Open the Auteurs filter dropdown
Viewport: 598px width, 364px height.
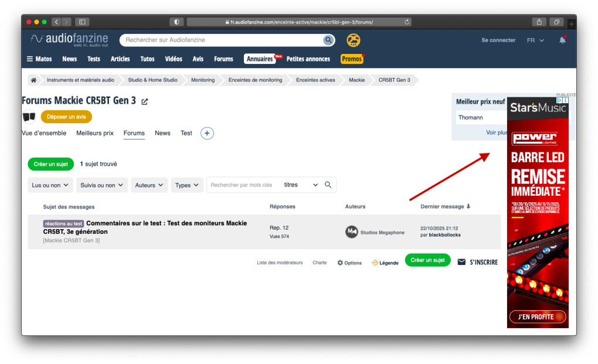click(x=149, y=185)
